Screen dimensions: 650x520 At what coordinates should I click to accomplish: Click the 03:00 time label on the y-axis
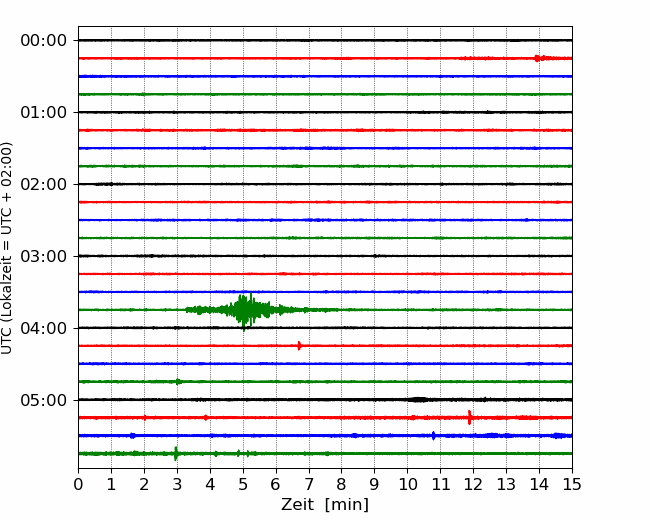(44, 256)
